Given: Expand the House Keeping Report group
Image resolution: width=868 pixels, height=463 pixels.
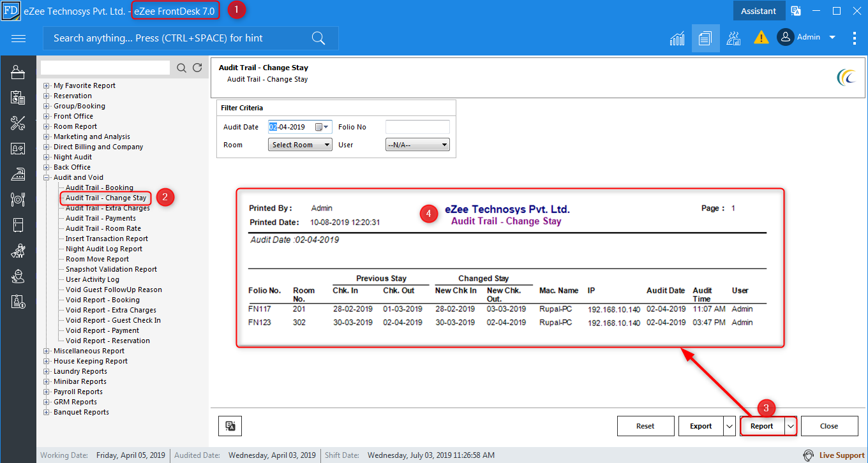Looking at the screenshot, I should [46, 361].
